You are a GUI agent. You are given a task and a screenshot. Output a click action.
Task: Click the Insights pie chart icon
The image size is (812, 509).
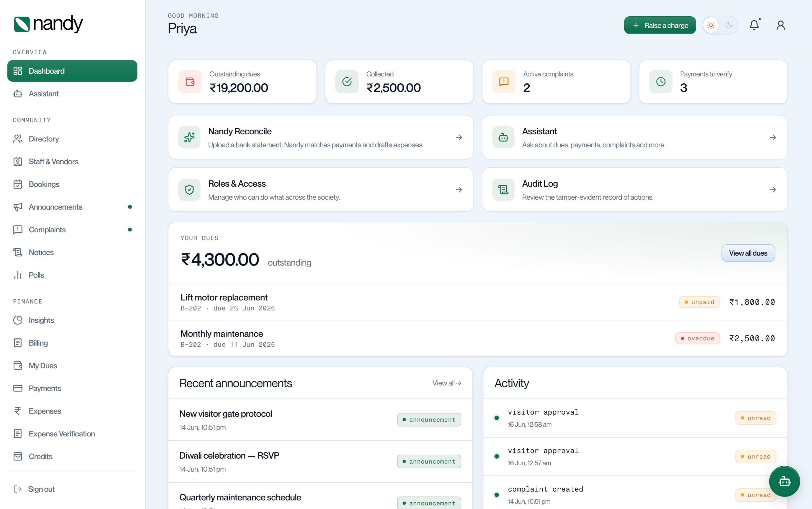tap(18, 320)
